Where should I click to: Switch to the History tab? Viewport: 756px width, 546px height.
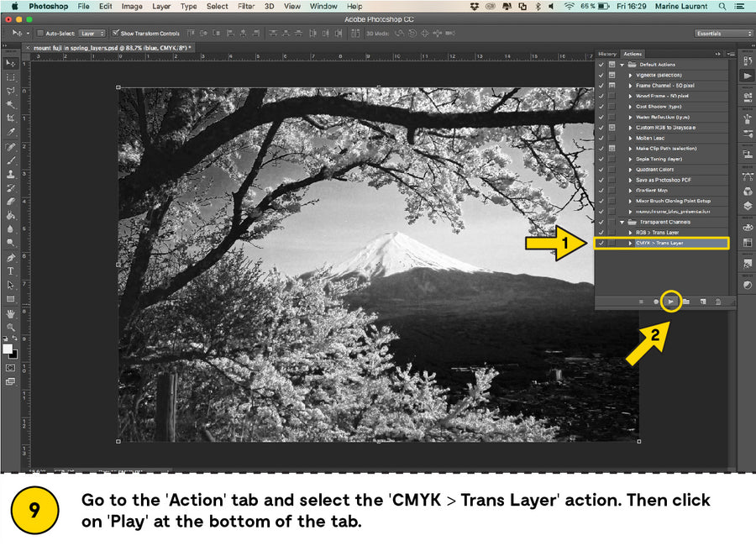606,53
